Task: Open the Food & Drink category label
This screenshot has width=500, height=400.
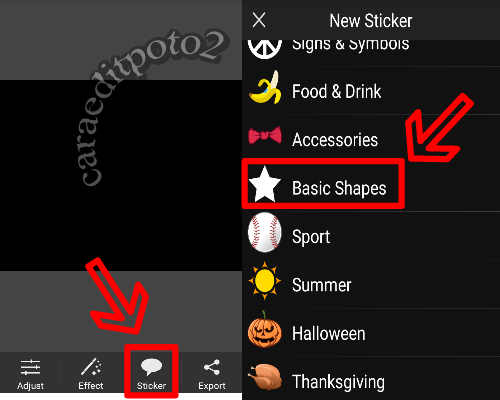Action: (336, 91)
